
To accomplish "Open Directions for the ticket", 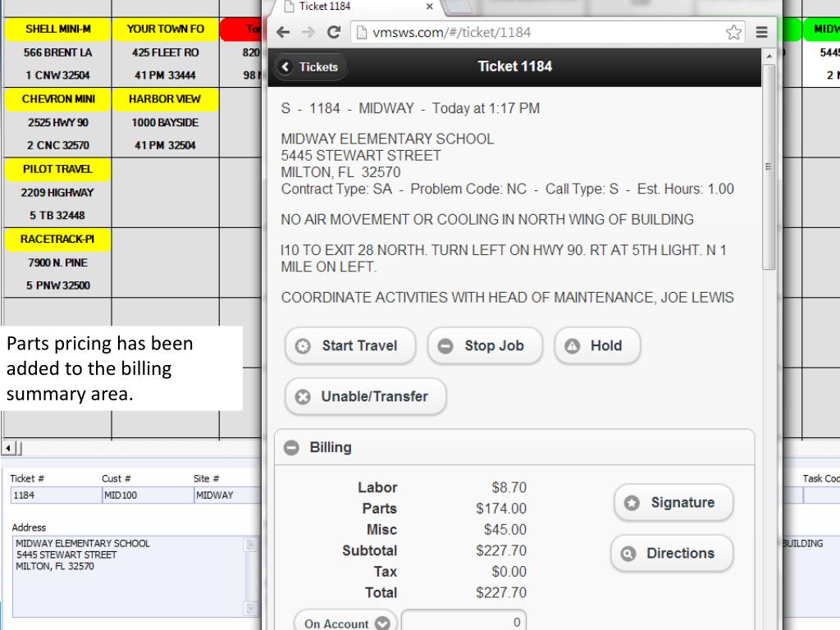I will click(672, 553).
